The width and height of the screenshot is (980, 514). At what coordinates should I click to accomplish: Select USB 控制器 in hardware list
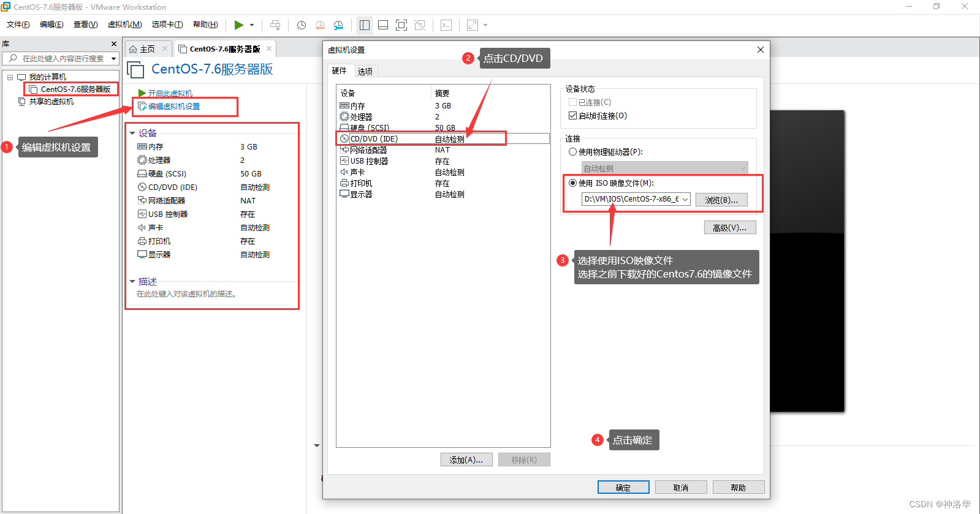pyautogui.click(x=443, y=161)
